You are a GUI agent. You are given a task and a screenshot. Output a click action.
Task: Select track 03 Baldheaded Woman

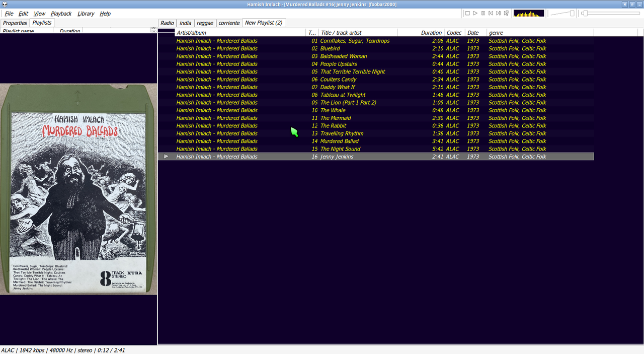(376, 56)
